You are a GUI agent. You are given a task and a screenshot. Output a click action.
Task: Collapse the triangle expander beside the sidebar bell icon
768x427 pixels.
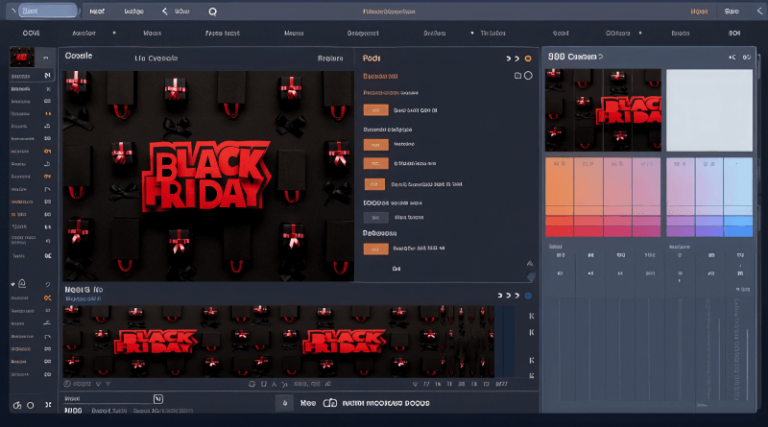click(13, 284)
